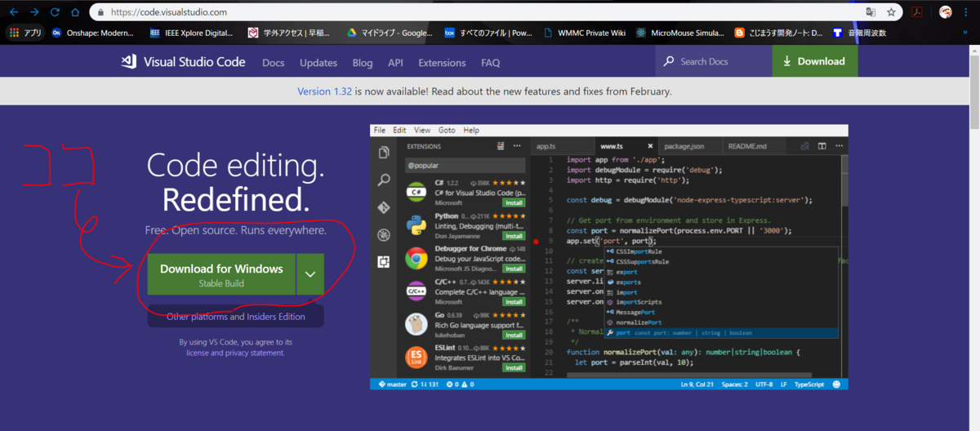
Task: Click the page vertical scrollbar
Action: point(974,237)
